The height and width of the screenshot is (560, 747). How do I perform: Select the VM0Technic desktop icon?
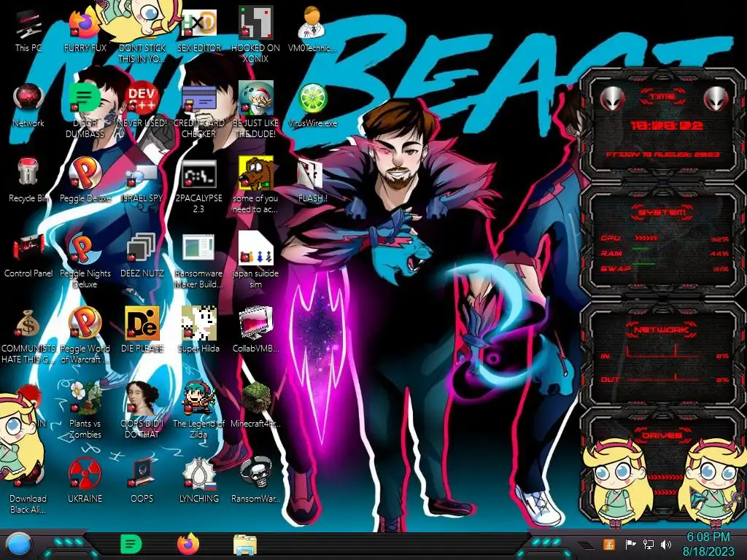coord(311,23)
